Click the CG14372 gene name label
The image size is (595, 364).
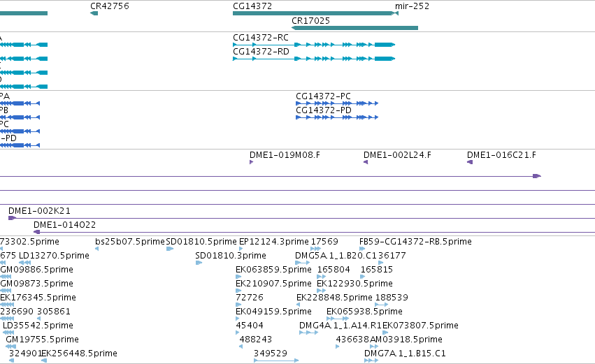pos(252,6)
